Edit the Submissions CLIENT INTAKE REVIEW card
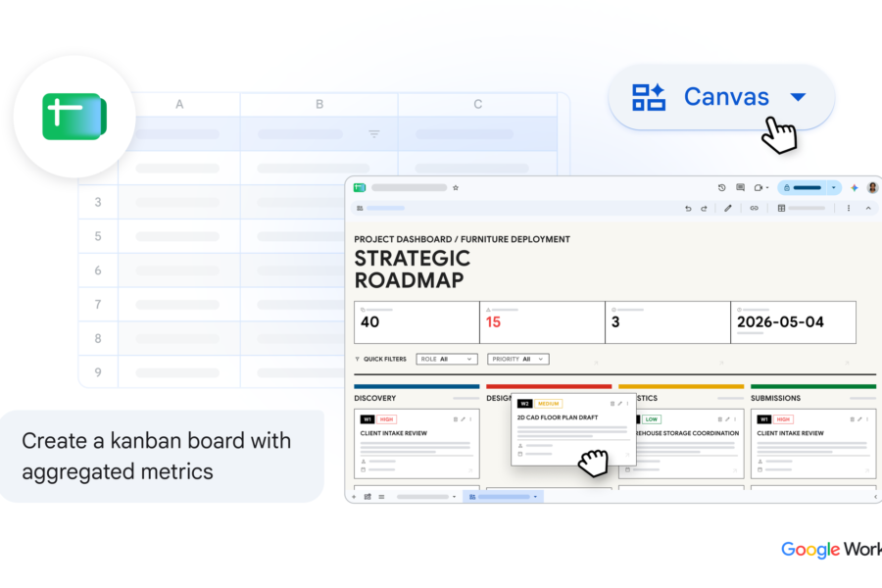 [859, 419]
